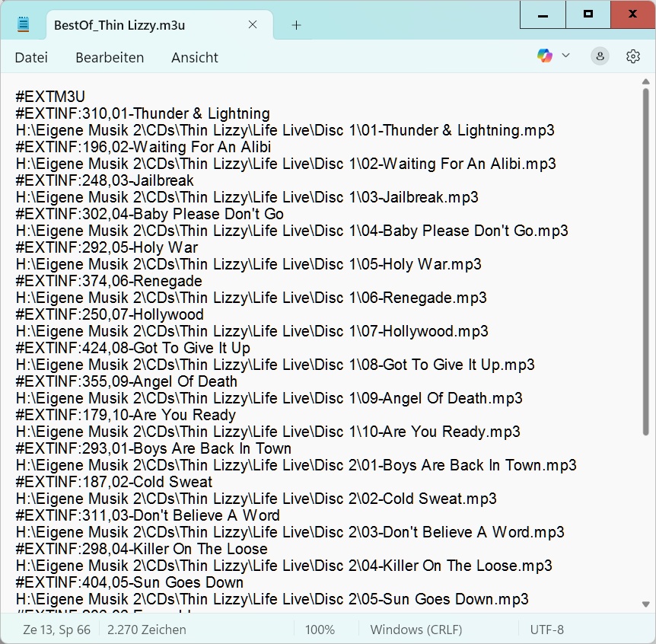Close the Notepad window
656x644 pixels.
pyautogui.click(x=633, y=14)
